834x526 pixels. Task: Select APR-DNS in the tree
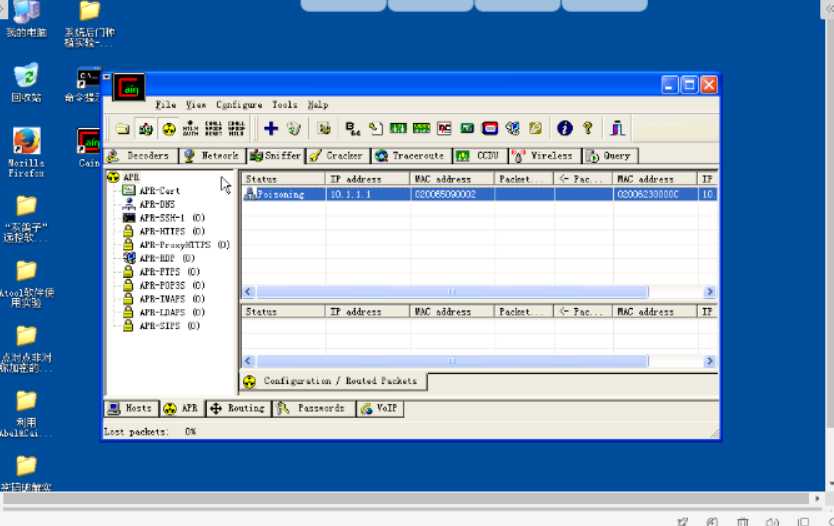pyautogui.click(x=157, y=204)
